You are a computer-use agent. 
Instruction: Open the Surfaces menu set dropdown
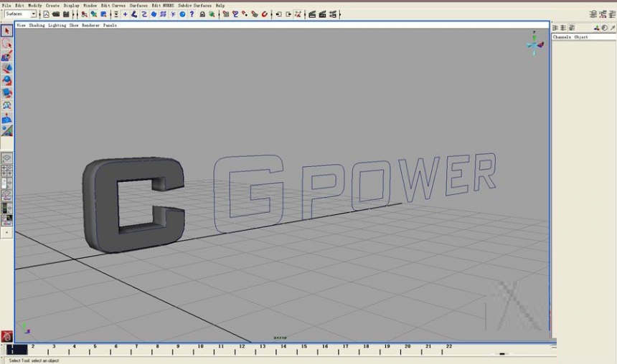[21, 14]
